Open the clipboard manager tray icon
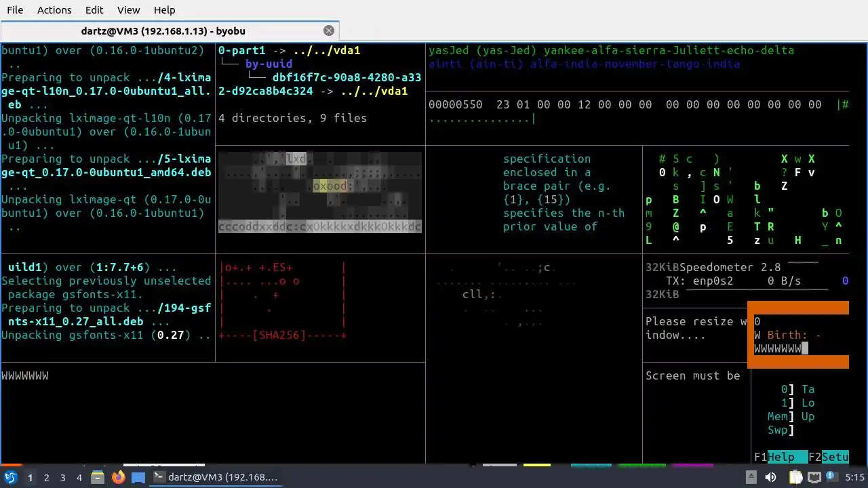The width and height of the screenshot is (868, 488). (x=795, y=477)
